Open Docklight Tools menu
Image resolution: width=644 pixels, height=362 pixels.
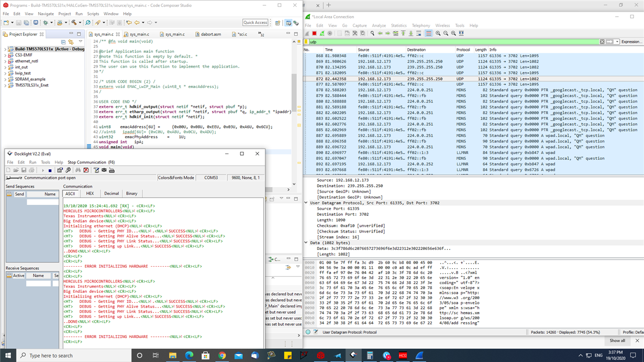coord(46,162)
